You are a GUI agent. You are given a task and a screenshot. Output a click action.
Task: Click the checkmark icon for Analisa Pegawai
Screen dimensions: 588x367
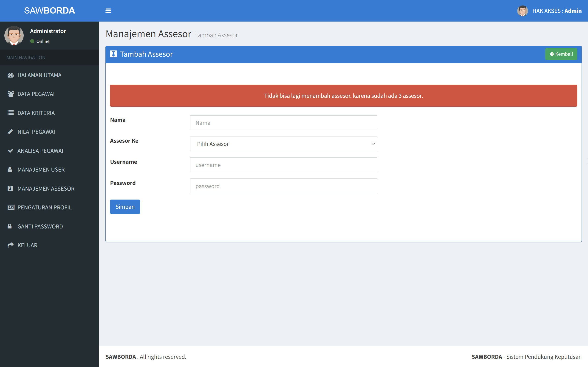pyautogui.click(x=10, y=150)
